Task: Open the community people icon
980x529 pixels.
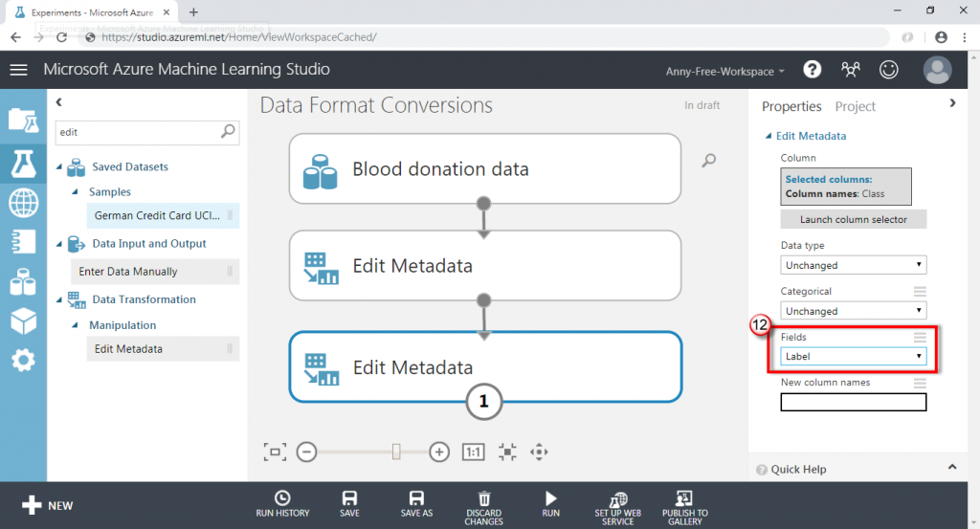Action: 850,69
